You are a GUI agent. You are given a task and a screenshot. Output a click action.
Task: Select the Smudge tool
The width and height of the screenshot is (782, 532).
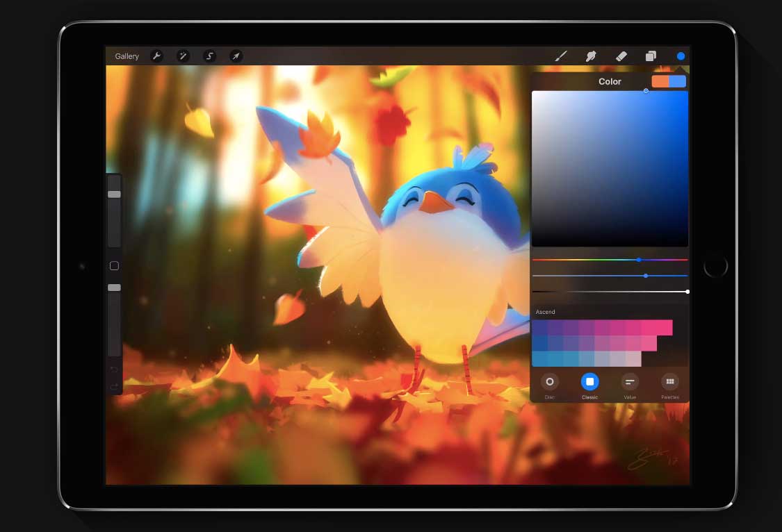(591, 56)
